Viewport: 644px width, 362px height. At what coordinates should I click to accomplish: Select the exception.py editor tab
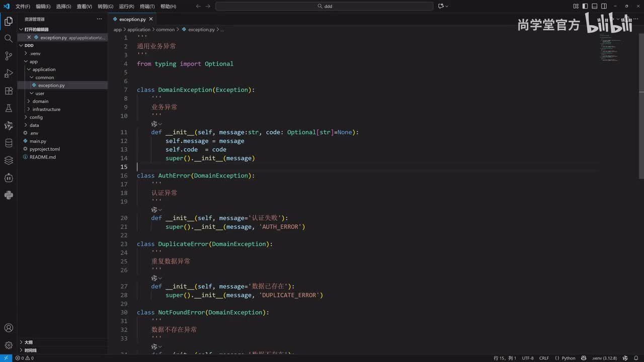[x=132, y=19]
